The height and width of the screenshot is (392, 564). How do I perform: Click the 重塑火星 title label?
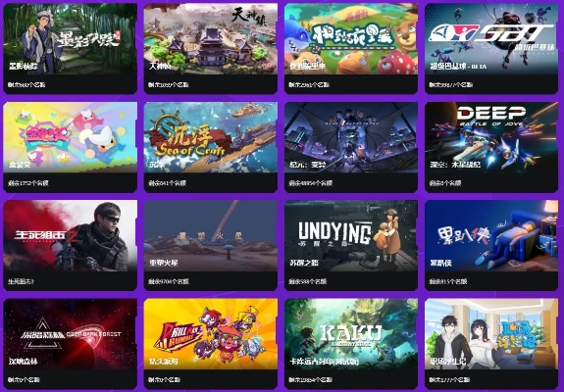click(164, 263)
